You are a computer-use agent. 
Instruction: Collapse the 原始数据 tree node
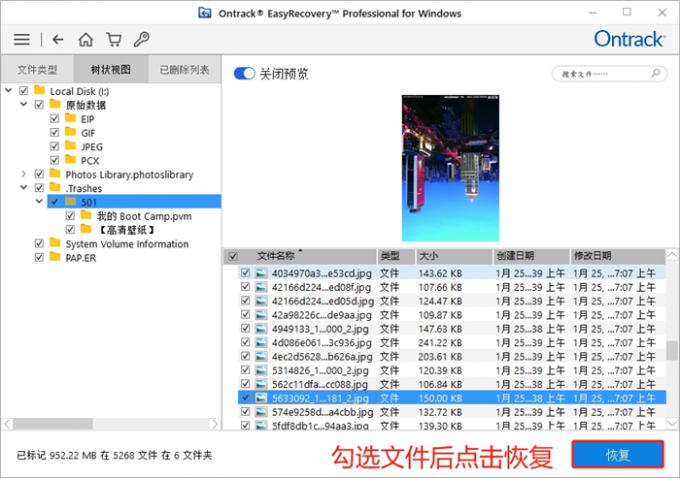pos(24,104)
